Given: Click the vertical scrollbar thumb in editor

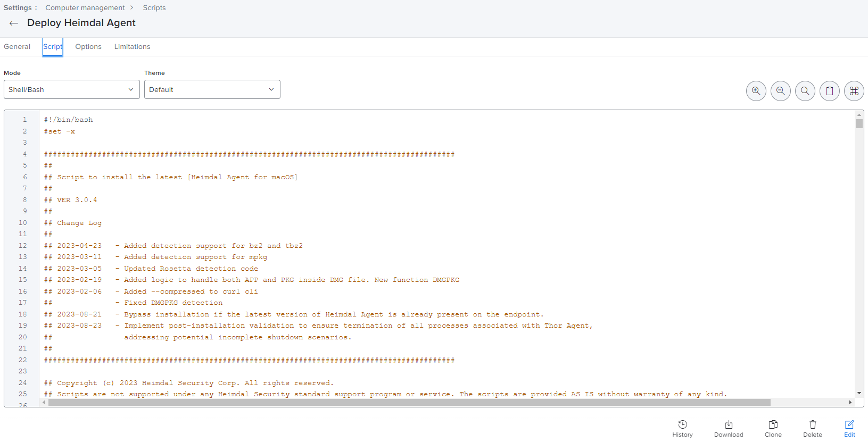Looking at the screenshot, I should click(x=859, y=123).
